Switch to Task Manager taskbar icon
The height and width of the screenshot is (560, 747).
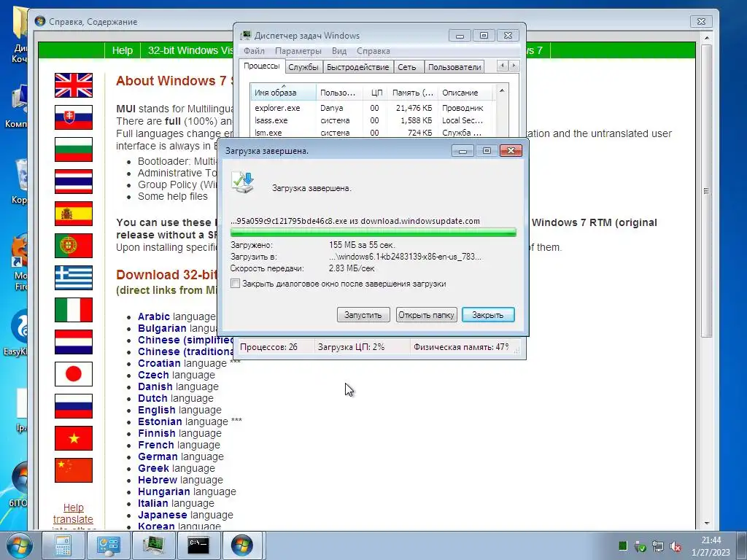click(x=153, y=545)
